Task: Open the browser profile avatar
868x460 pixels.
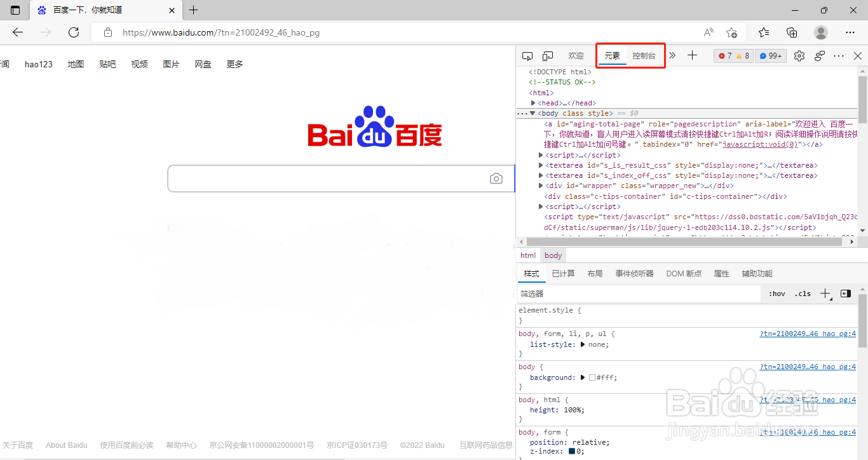Action: point(821,32)
